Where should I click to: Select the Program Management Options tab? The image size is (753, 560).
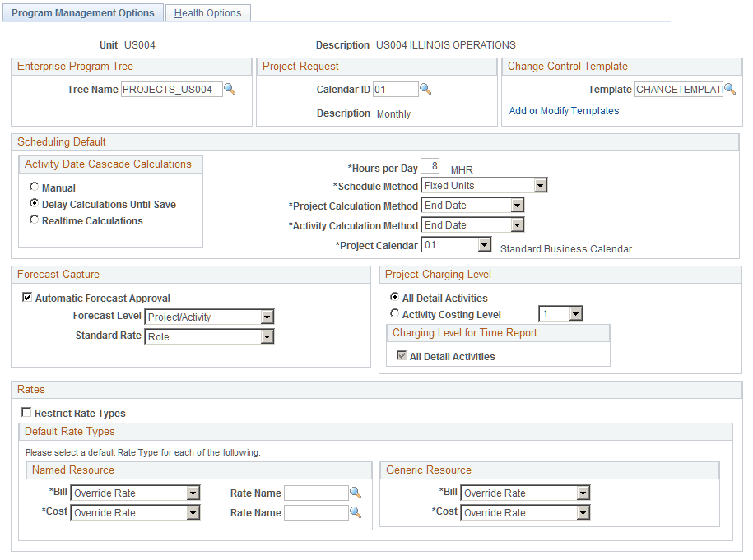pyautogui.click(x=82, y=12)
